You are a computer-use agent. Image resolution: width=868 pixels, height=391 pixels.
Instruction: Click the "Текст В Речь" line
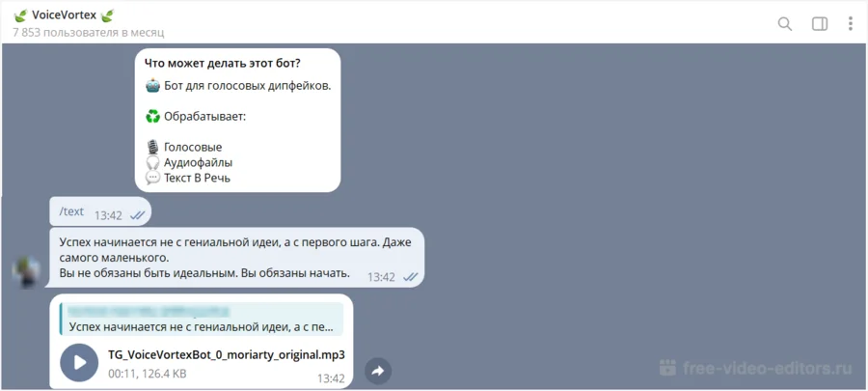click(188, 179)
